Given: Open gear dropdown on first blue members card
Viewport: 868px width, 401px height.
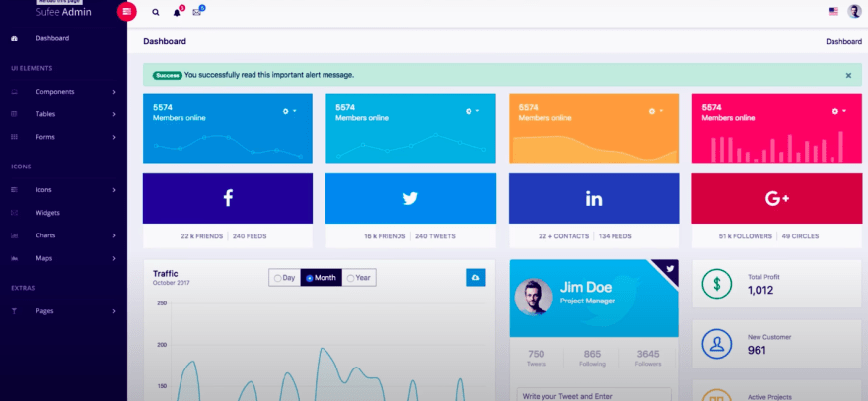Looking at the screenshot, I should (289, 111).
